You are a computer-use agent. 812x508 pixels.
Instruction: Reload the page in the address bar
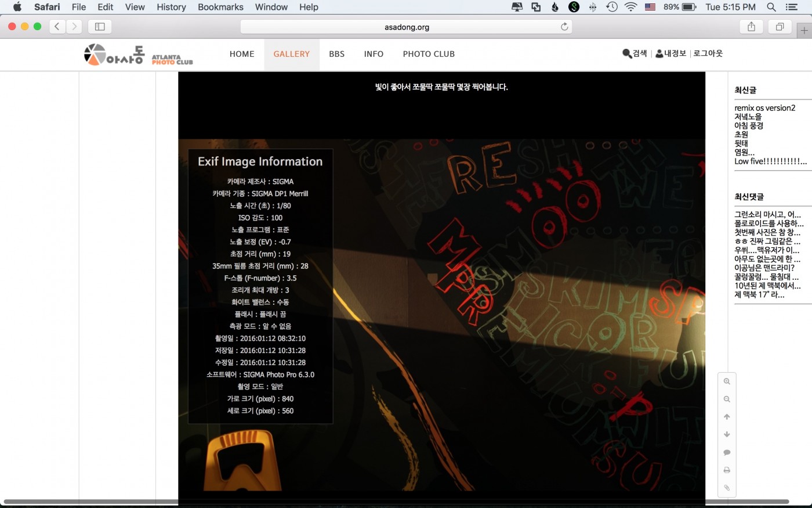(564, 27)
